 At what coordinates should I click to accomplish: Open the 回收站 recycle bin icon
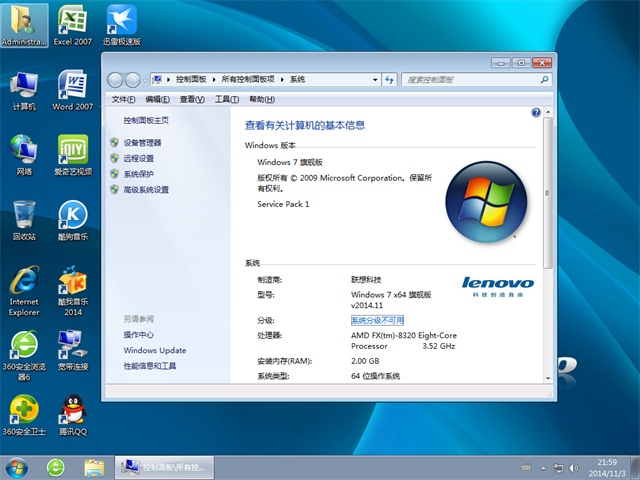coord(24,216)
